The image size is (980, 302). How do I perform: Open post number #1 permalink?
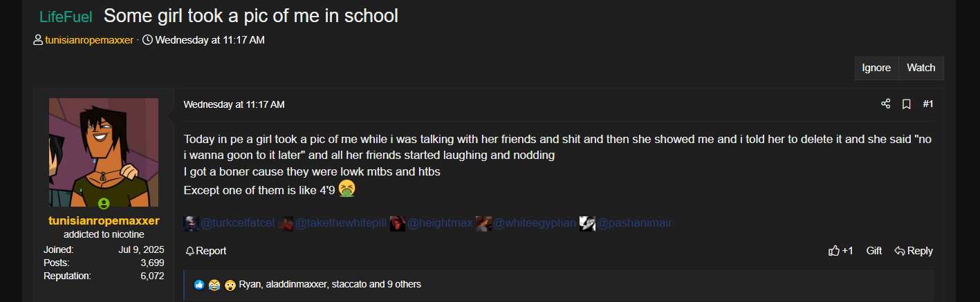[928, 104]
